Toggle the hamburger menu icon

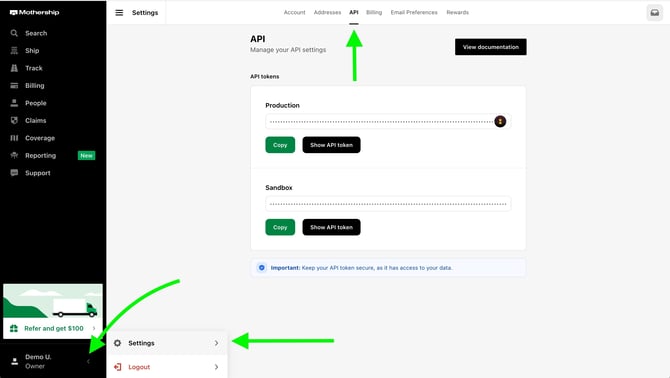click(119, 13)
